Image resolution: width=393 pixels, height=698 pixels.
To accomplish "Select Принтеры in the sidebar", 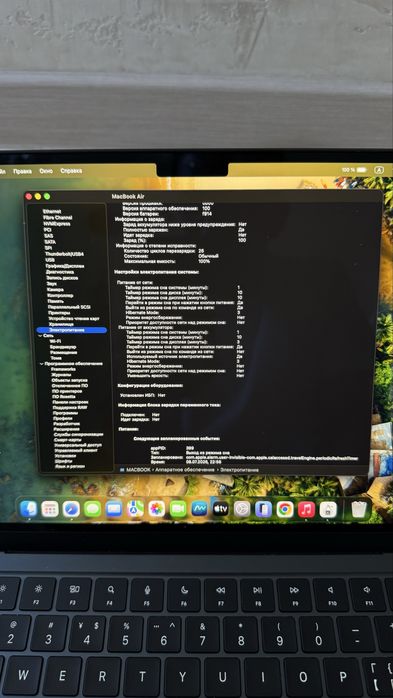I will point(59,312).
